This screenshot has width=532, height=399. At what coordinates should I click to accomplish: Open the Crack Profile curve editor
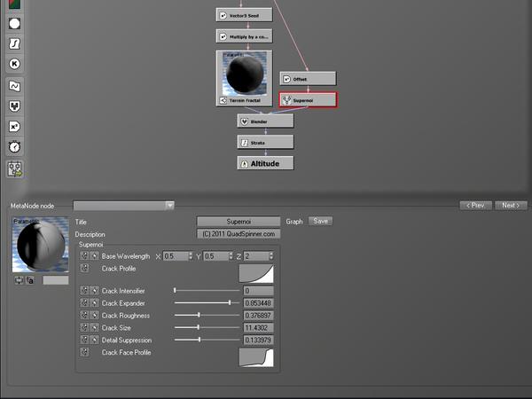click(256, 273)
